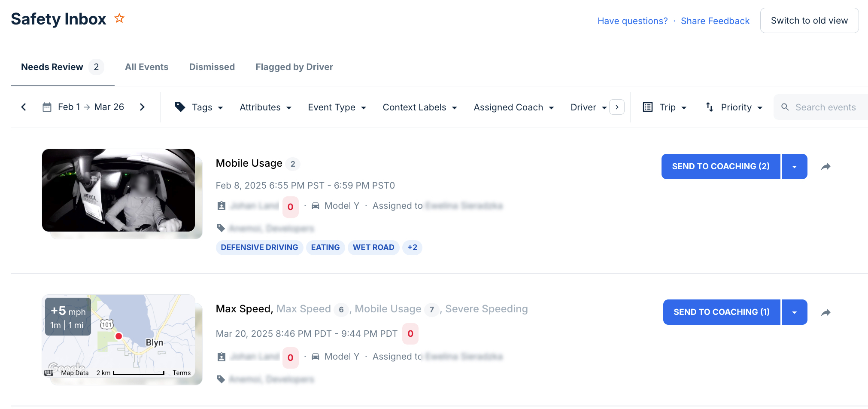Open the Trip grouping dropdown
The height and width of the screenshot is (409, 868).
tap(665, 107)
